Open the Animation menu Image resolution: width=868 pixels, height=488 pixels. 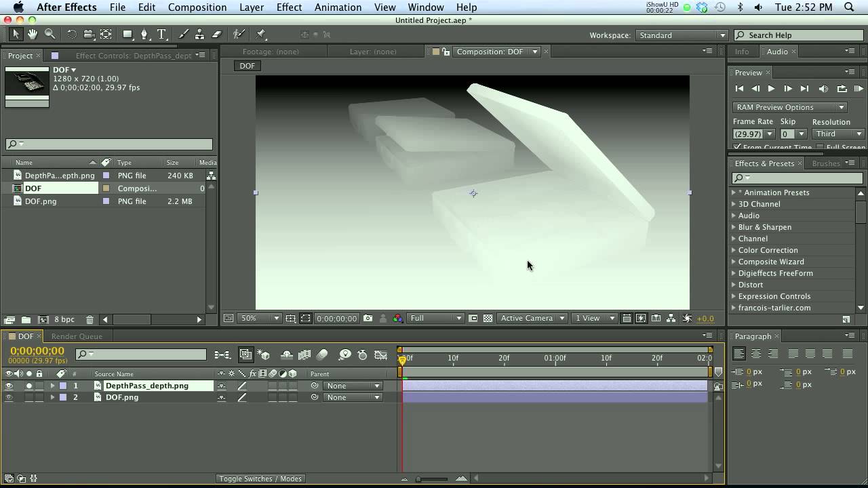coord(338,7)
